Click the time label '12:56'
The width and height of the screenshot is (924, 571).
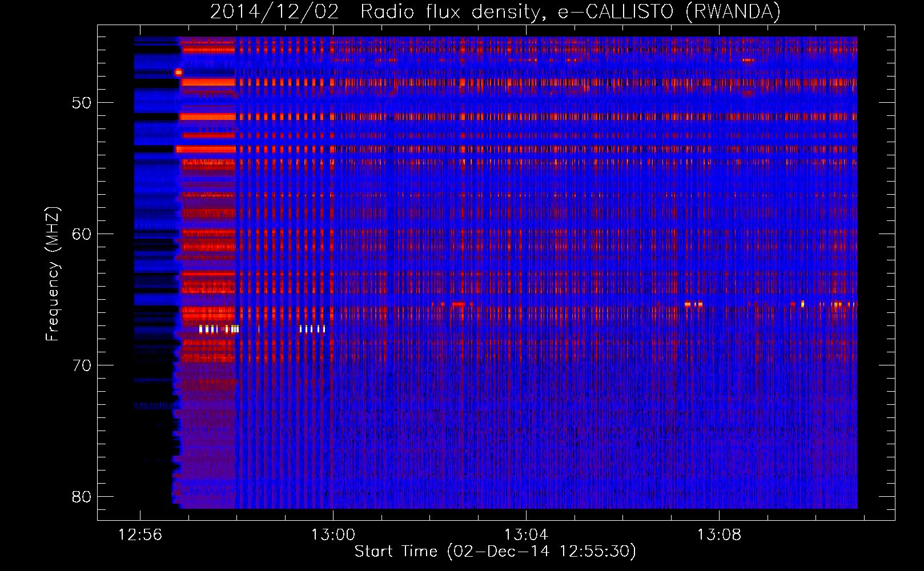pos(140,535)
